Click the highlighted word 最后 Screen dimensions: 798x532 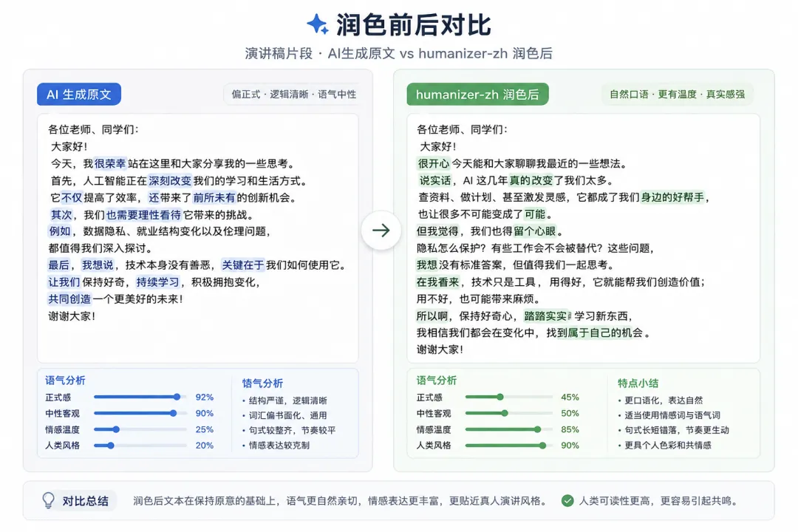(58, 265)
